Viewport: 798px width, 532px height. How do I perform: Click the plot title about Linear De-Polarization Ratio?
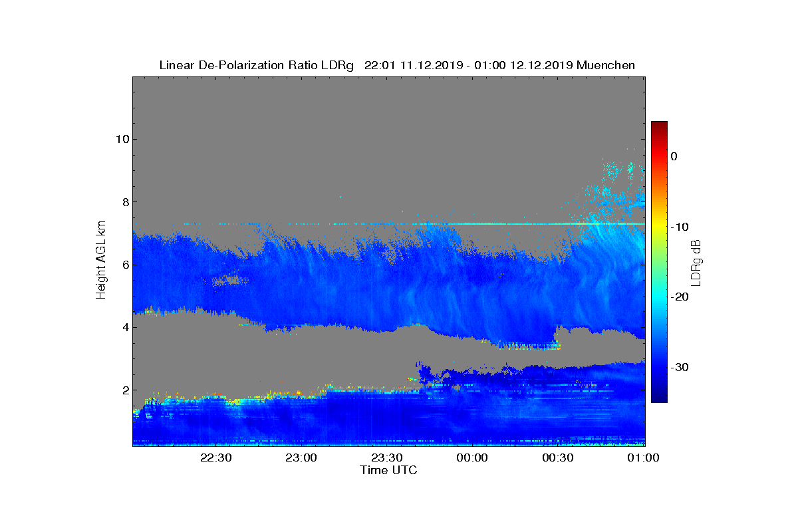[x=397, y=65]
